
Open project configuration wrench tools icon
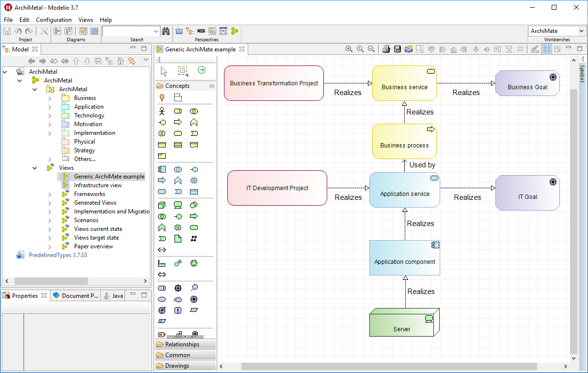tap(44, 31)
